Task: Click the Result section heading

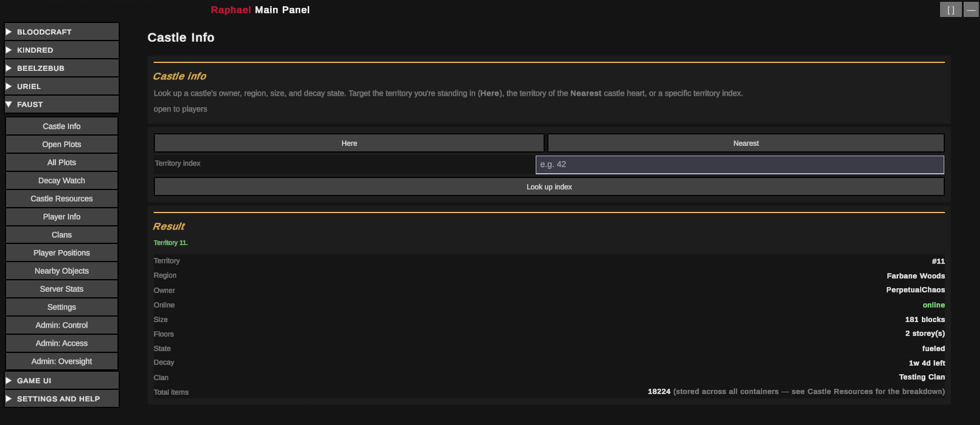Action: 169,226
